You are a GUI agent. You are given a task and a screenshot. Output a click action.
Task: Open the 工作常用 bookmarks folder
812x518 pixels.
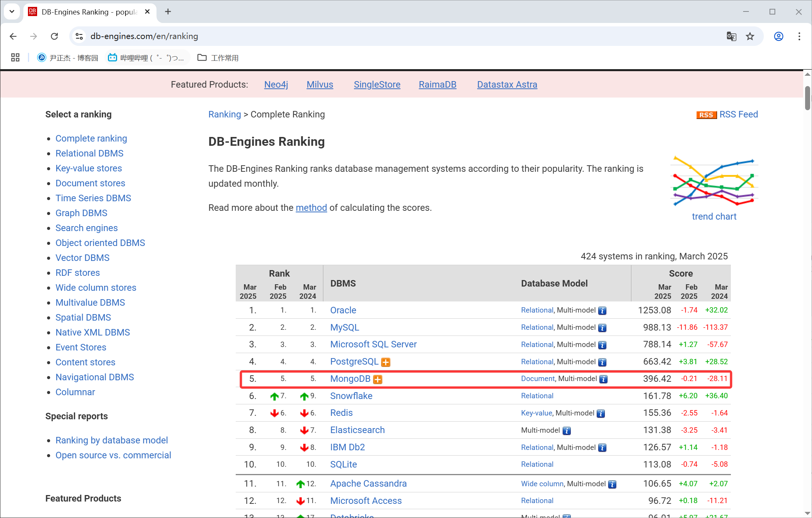coord(218,58)
